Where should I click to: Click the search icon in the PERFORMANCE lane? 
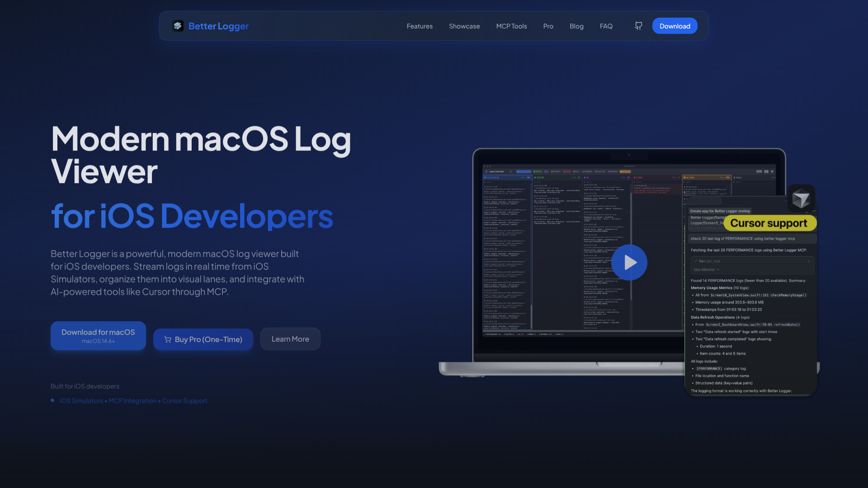(485, 182)
